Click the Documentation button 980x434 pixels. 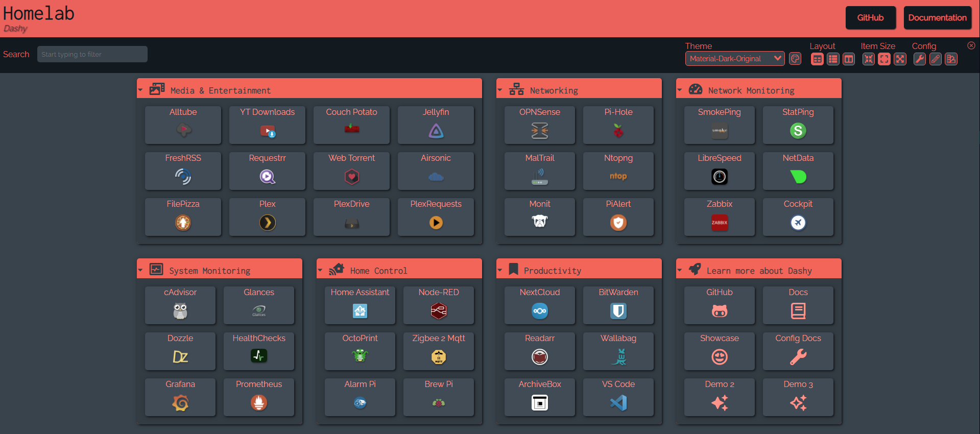click(937, 18)
